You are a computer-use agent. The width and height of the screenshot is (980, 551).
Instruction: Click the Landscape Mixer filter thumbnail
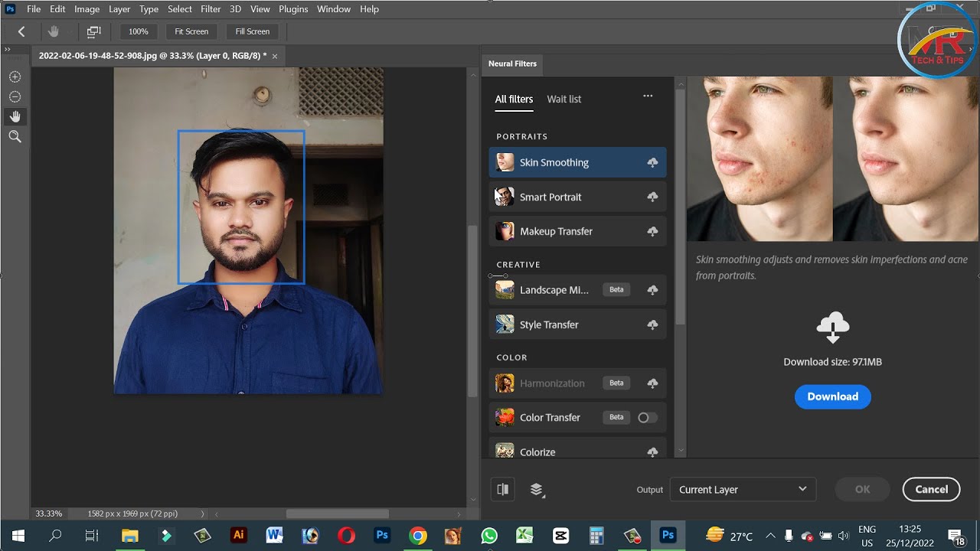[505, 289]
